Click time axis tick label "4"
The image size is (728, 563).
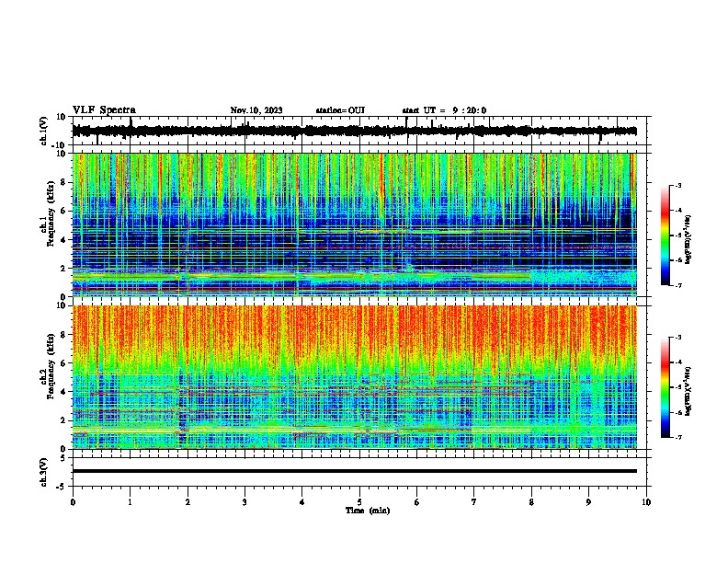[301, 502]
